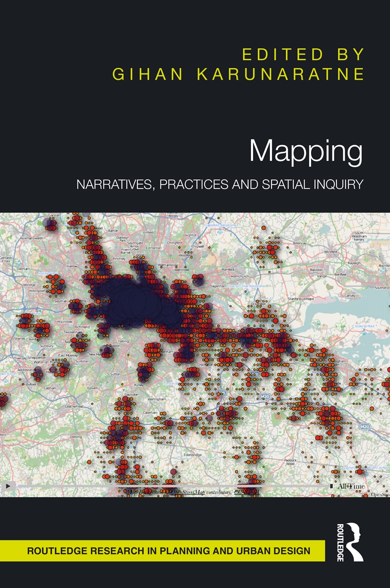Click the Stanford Le Hope label

pyautogui.click(x=301, y=299)
